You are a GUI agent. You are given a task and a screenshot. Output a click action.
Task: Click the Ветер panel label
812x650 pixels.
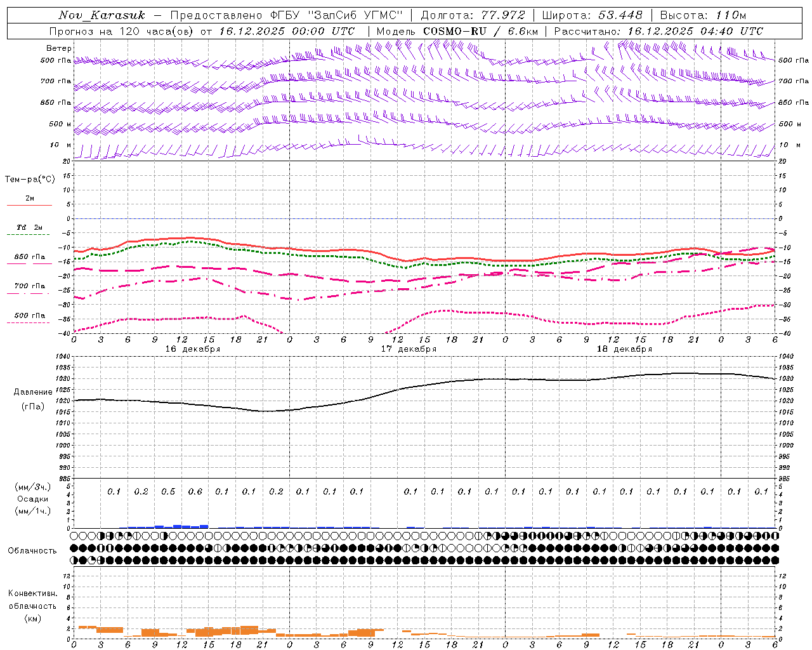59,48
